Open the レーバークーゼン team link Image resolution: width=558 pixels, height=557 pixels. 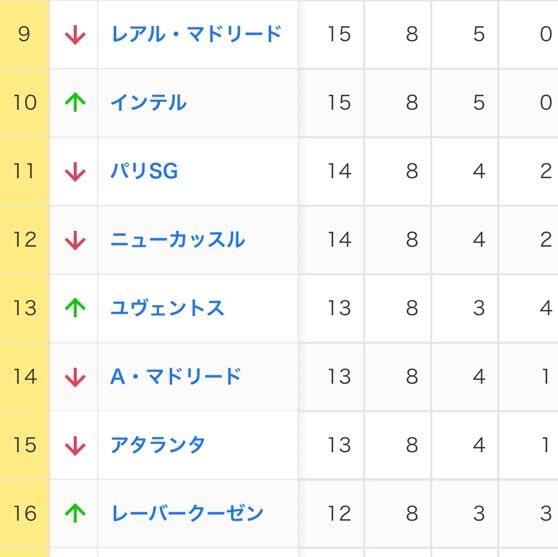click(x=187, y=513)
